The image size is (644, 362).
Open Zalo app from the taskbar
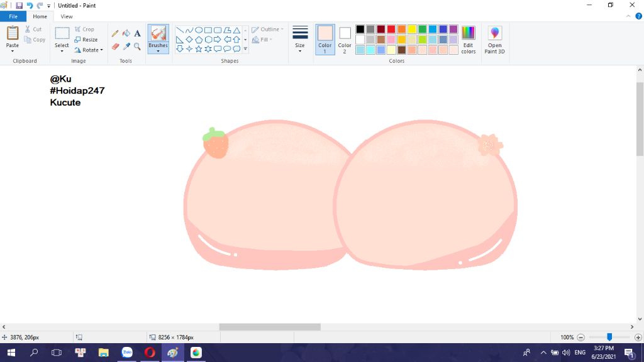click(x=127, y=353)
